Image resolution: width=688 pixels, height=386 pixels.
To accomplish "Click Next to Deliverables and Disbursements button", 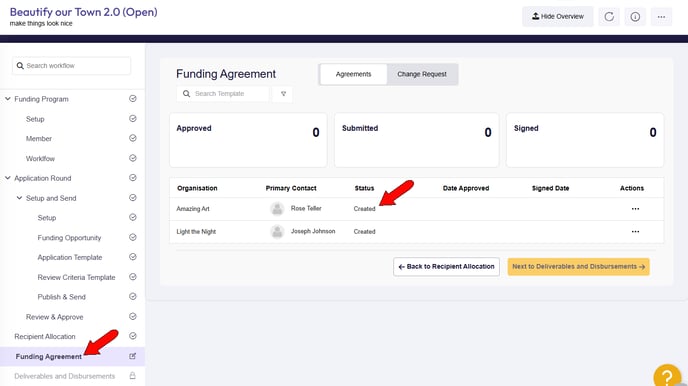I will (578, 267).
